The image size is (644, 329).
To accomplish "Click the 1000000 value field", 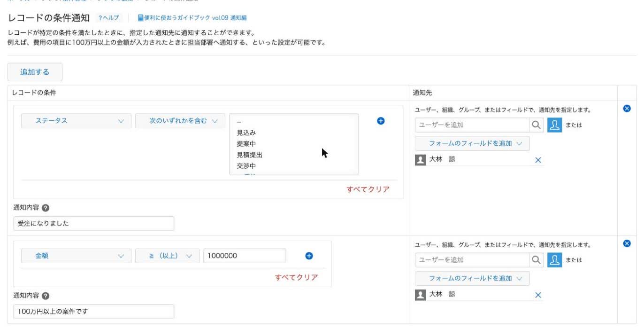I will [x=245, y=256].
